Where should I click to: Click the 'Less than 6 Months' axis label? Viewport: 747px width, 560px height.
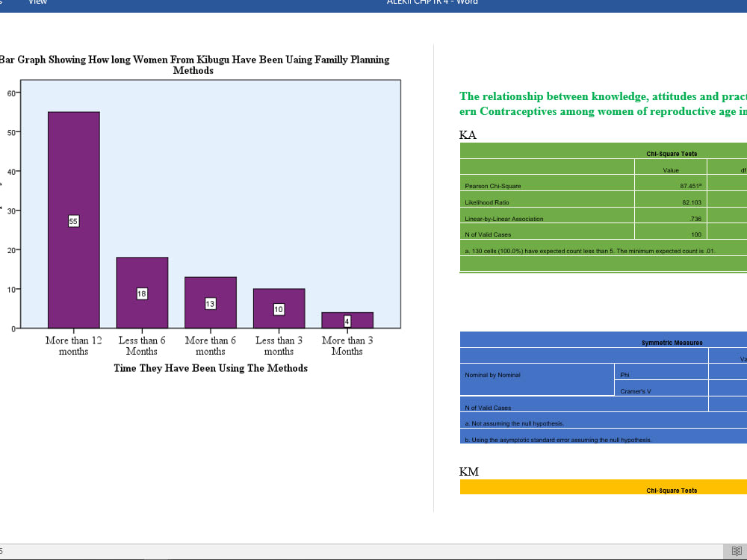click(x=141, y=346)
